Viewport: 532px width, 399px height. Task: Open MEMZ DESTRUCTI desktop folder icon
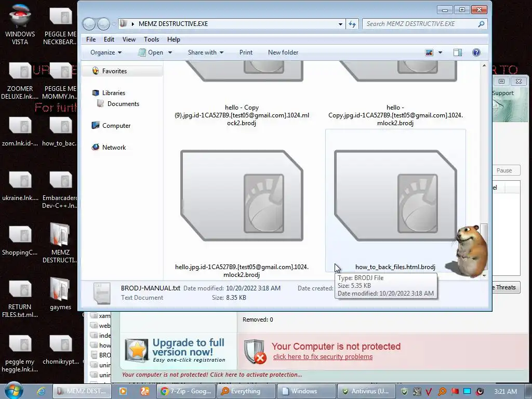click(x=60, y=243)
